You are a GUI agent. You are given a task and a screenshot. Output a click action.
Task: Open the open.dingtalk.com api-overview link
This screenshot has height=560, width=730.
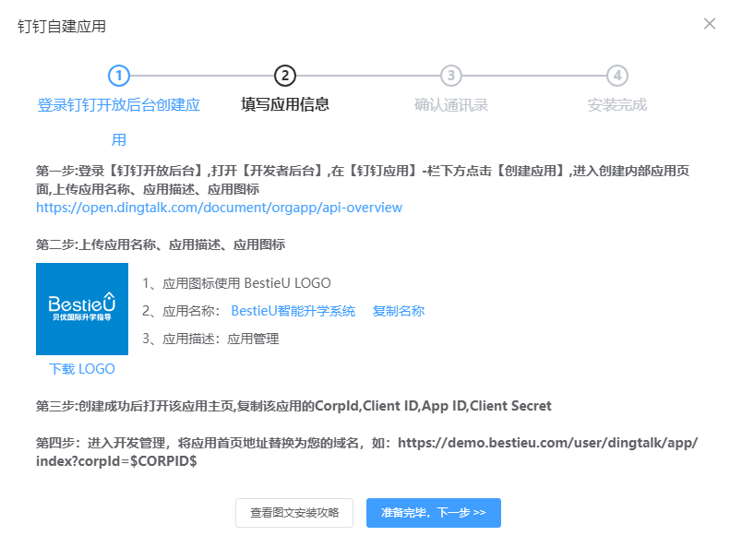pos(219,208)
